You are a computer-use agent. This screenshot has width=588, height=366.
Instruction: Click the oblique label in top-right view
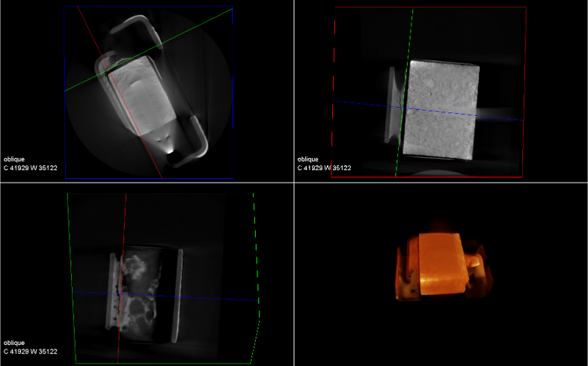pyautogui.click(x=307, y=159)
